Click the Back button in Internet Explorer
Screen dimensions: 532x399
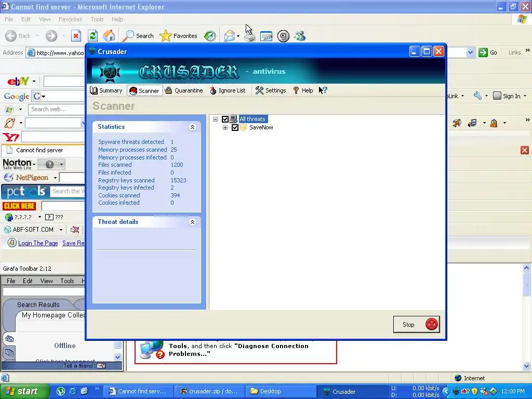tap(19, 36)
